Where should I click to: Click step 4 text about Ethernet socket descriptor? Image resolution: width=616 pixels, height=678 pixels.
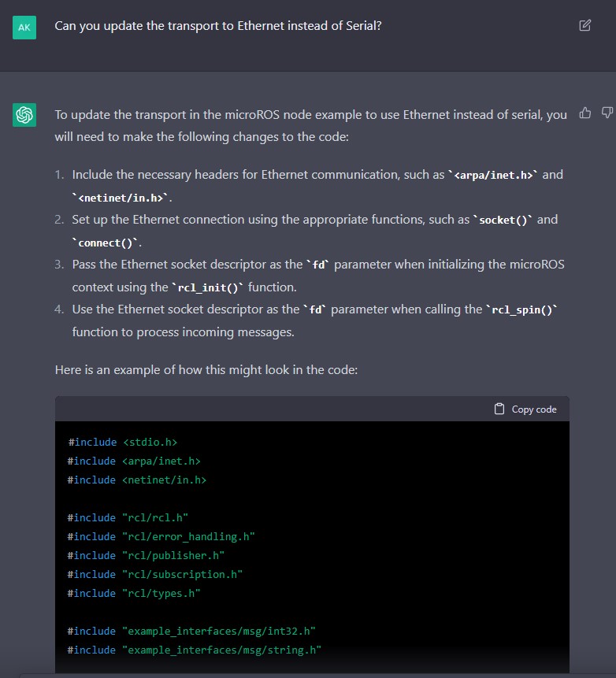pos(314,320)
